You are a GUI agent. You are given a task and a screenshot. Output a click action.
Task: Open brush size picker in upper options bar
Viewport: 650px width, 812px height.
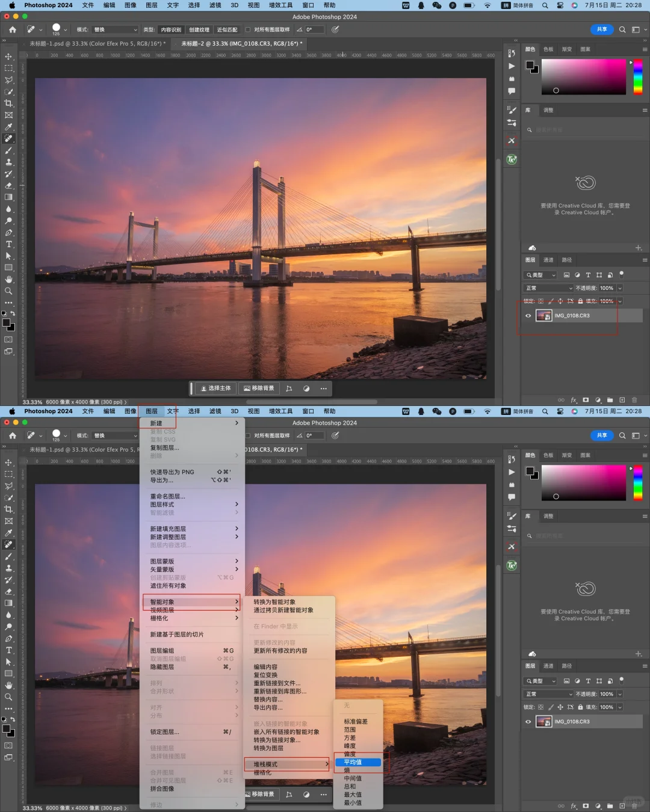tap(60, 29)
